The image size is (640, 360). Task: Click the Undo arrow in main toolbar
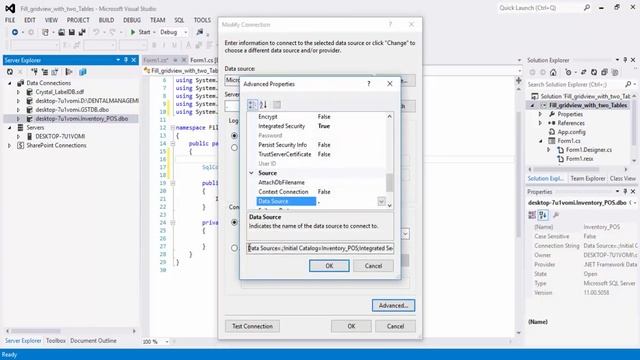pyautogui.click(x=96, y=32)
